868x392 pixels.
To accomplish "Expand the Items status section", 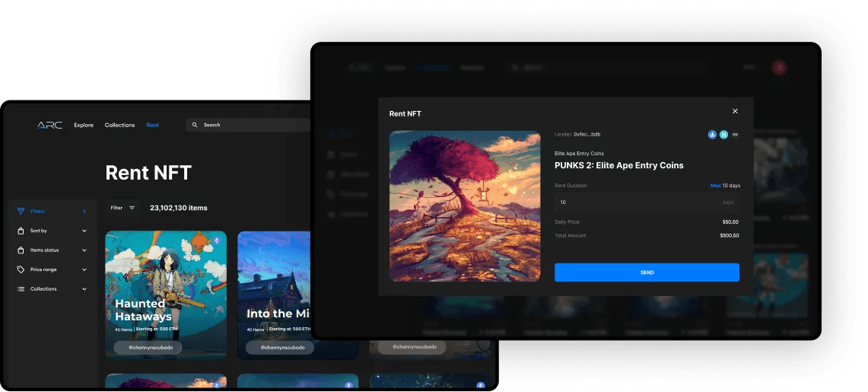I will (x=84, y=250).
